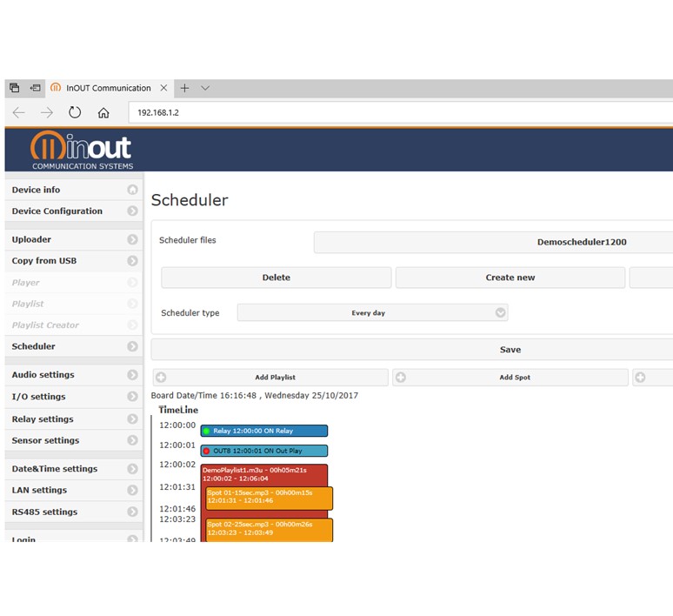Open a new browser tab with plus icon

click(x=184, y=88)
